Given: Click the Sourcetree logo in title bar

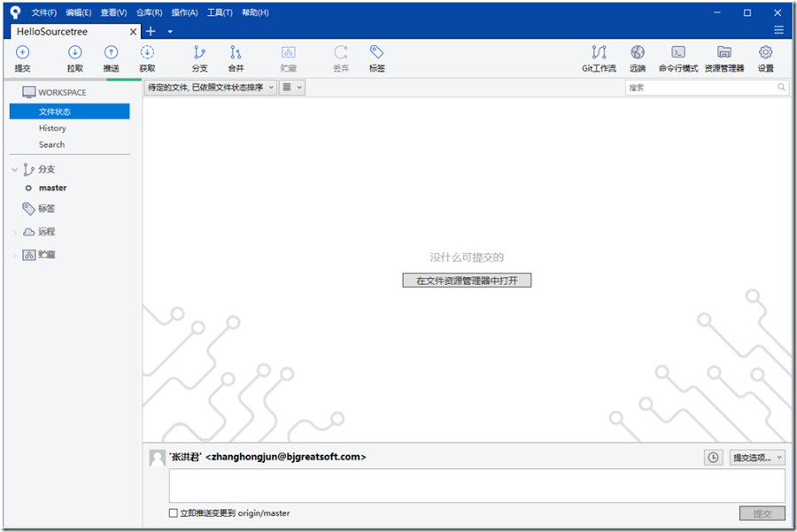Looking at the screenshot, I should click(x=16, y=12).
